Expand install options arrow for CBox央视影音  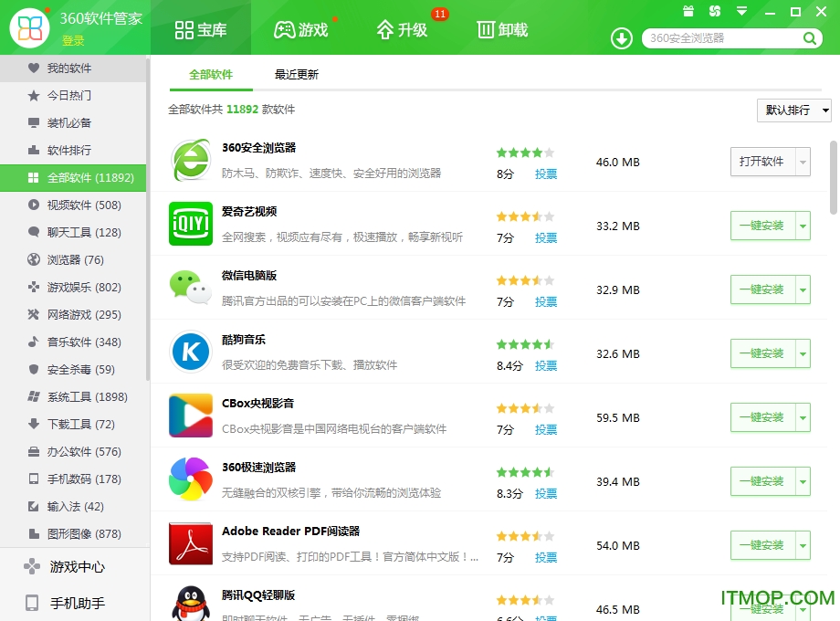[803, 417]
